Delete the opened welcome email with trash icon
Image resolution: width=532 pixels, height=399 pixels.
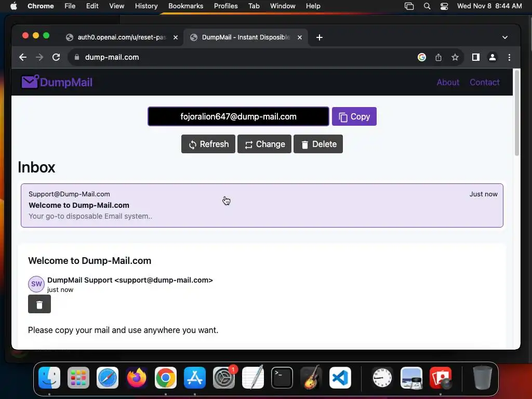(x=39, y=304)
